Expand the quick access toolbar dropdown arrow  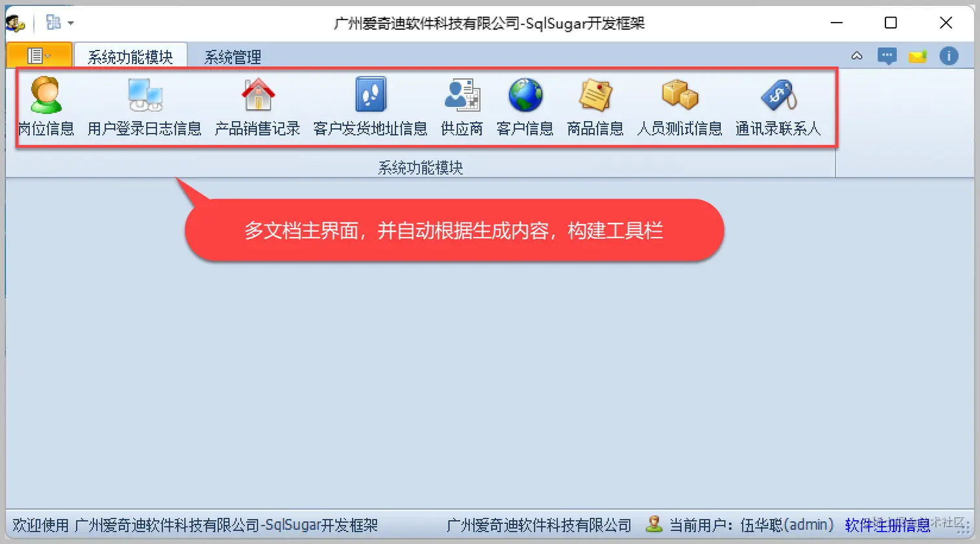pyautogui.click(x=71, y=23)
